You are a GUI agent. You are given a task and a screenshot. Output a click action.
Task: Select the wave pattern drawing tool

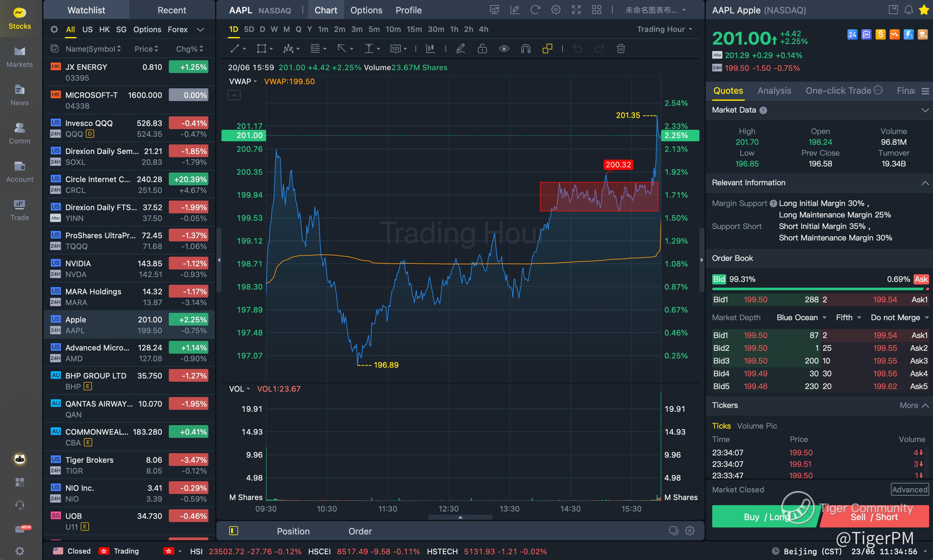coord(288,48)
